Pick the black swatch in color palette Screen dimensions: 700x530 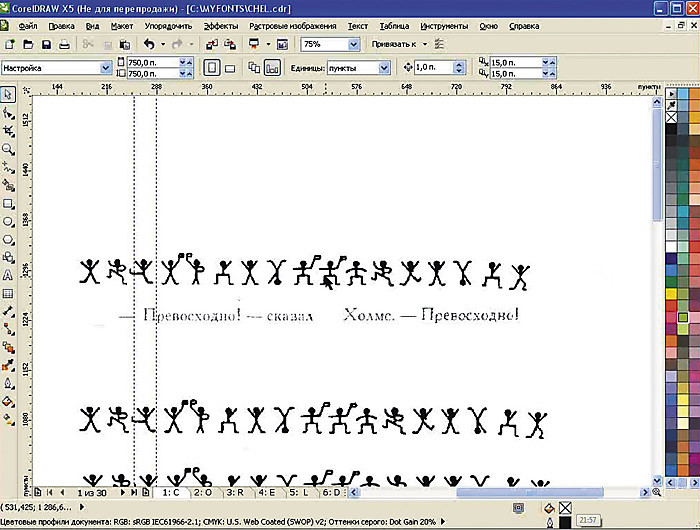[671, 129]
